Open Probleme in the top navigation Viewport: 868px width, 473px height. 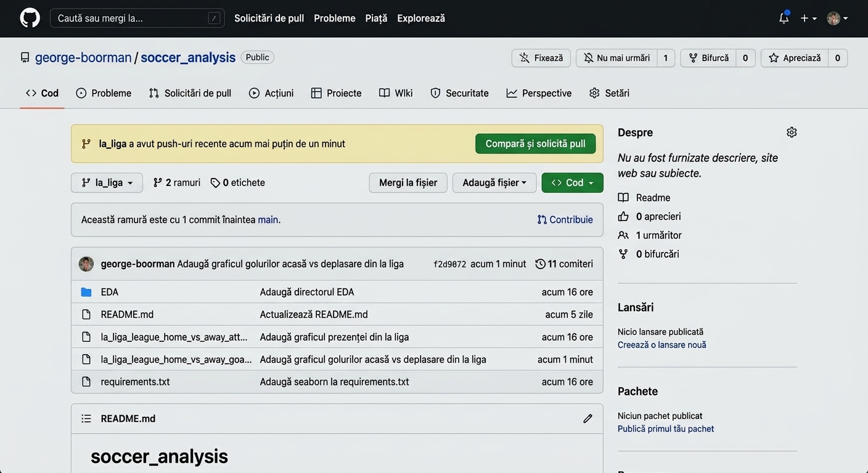[335, 18]
